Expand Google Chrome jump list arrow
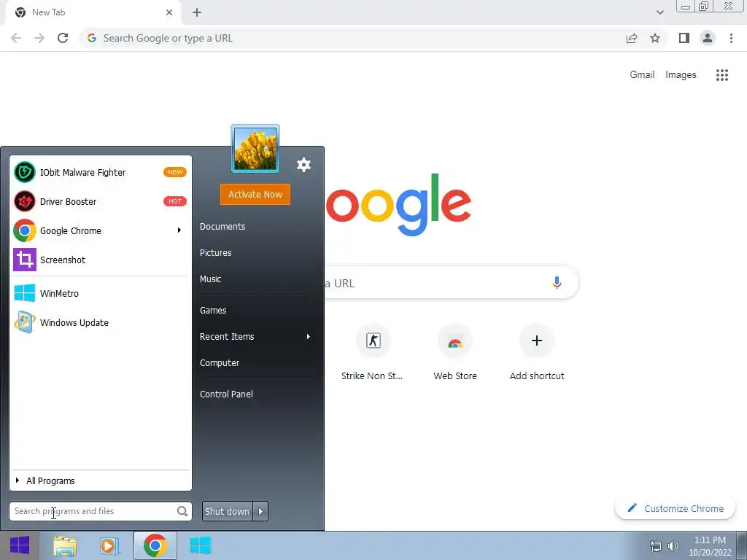 click(x=179, y=230)
